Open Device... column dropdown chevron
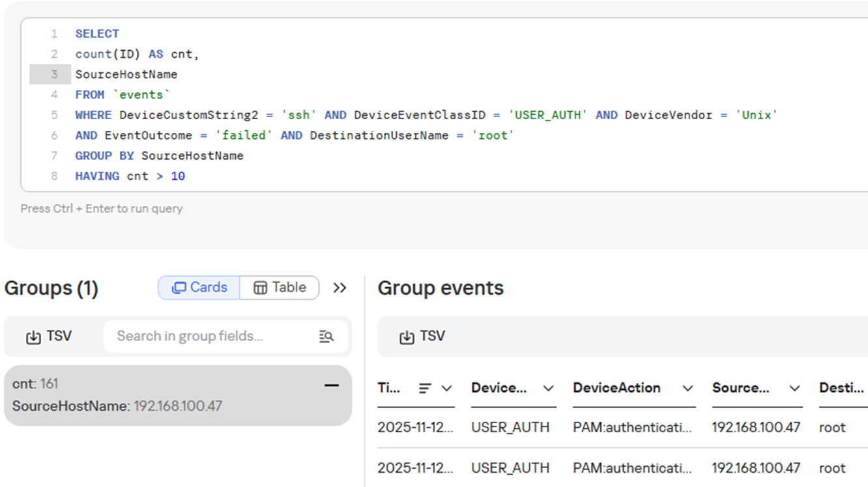This screenshot has width=868, height=487. (548, 389)
